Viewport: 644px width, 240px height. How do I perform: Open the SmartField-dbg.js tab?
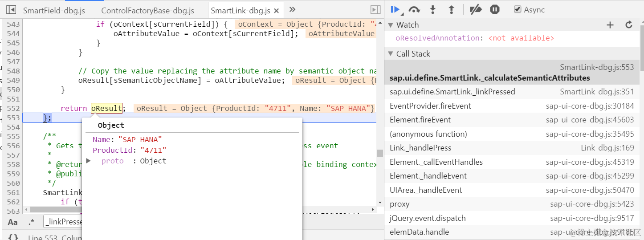click(54, 11)
